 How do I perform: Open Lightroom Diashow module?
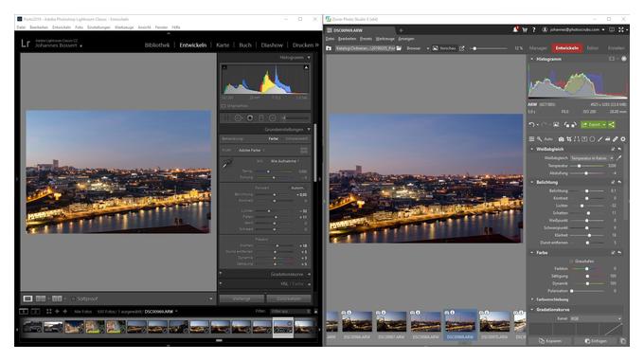(x=272, y=45)
